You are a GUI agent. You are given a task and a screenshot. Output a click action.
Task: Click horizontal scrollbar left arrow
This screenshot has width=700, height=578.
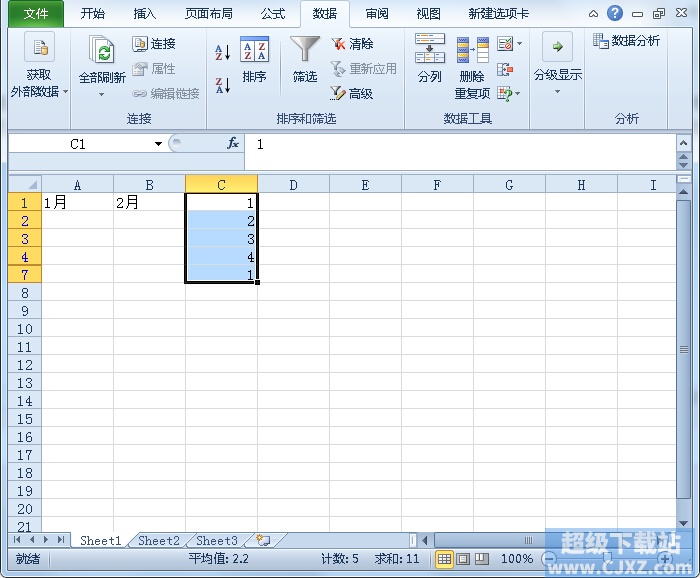425,541
